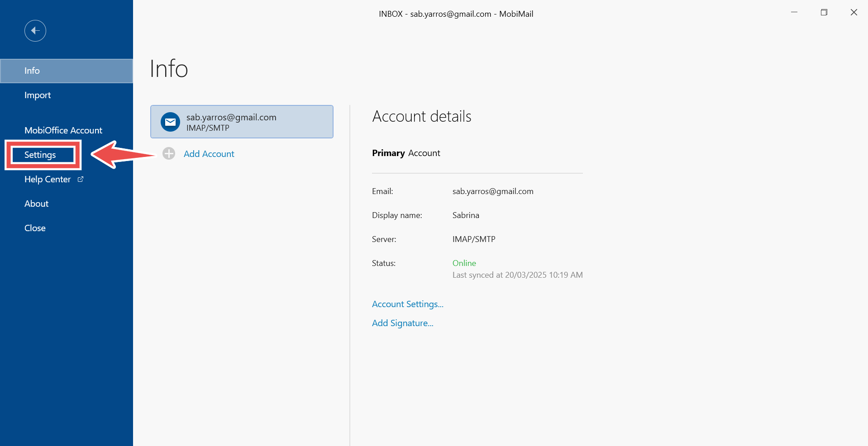The image size is (868, 446).
Task: Click the mail envelope icon for sab.yarros@gmail.com
Action: [x=171, y=122]
